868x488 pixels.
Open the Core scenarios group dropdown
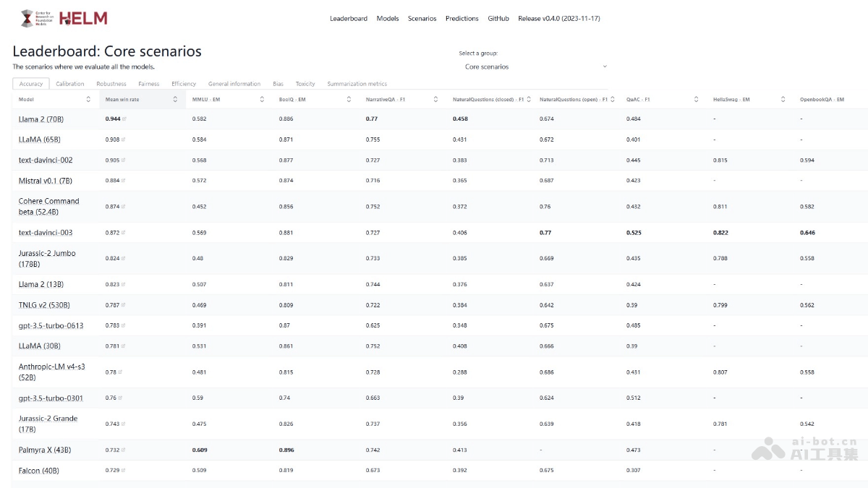point(535,67)
